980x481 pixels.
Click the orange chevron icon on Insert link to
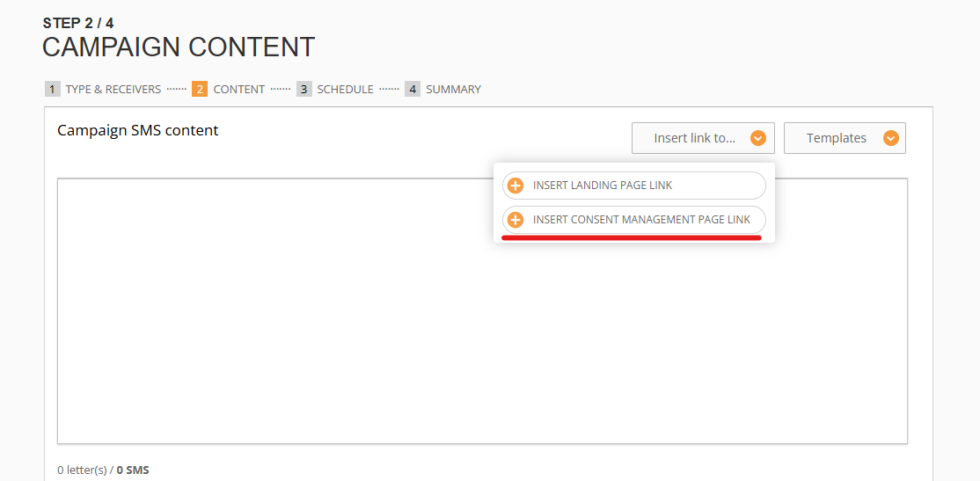757,138
